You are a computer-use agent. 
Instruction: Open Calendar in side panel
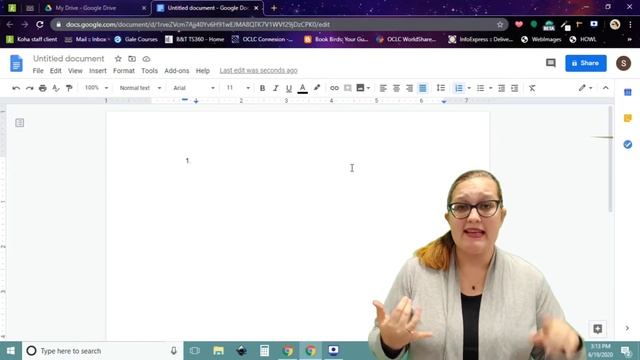pyautogui.click(x=628, y=92)
